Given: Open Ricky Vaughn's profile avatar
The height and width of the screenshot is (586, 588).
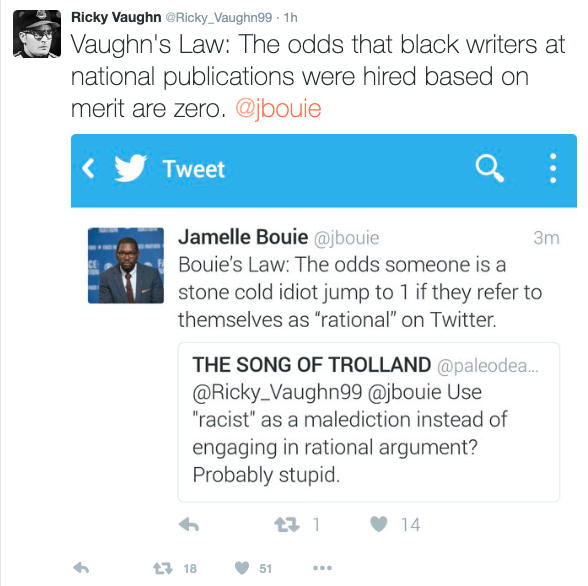Looking at the screenshot, I should [37, 34].
